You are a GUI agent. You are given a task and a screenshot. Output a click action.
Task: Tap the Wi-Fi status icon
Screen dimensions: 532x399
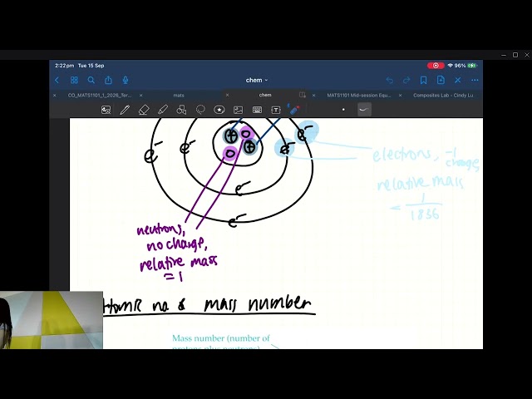(x=451, y=66)
